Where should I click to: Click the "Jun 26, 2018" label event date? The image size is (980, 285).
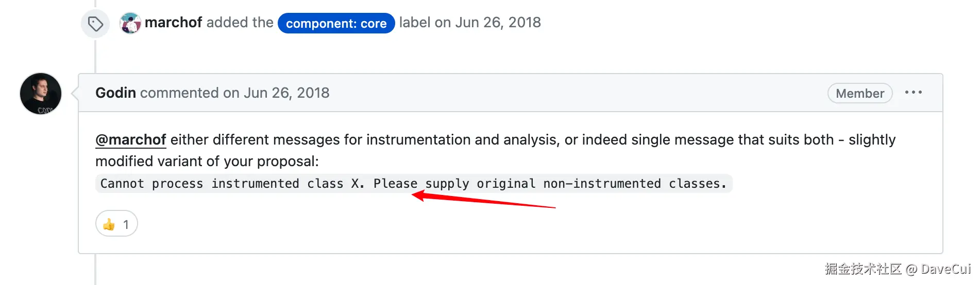pyautogui.click(x=498, y=23)
